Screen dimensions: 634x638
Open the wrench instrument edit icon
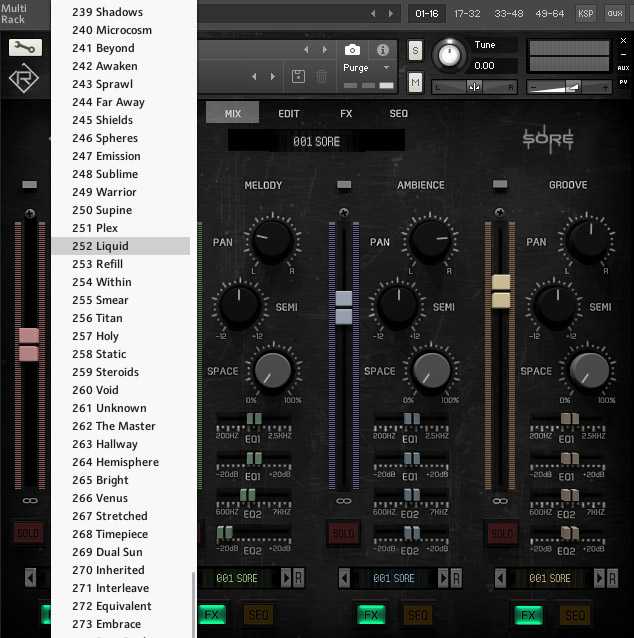click(x=25, y=48)
